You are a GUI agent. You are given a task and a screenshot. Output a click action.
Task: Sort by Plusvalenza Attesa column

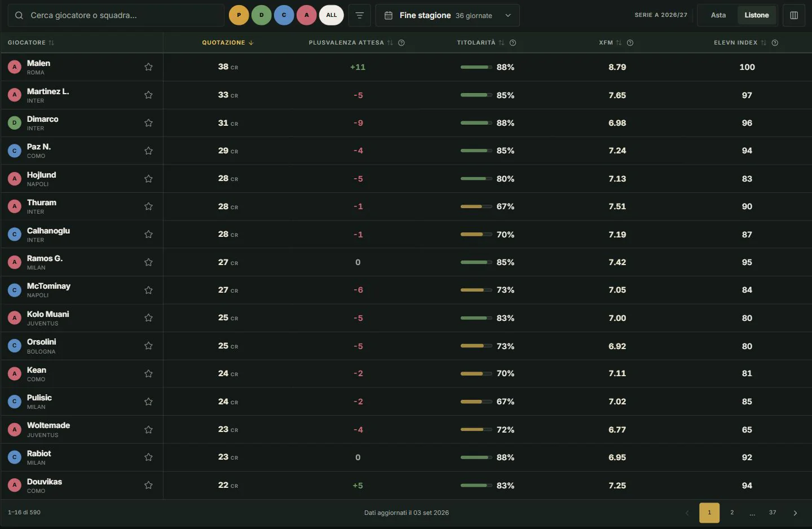click(x=351, y=43)
